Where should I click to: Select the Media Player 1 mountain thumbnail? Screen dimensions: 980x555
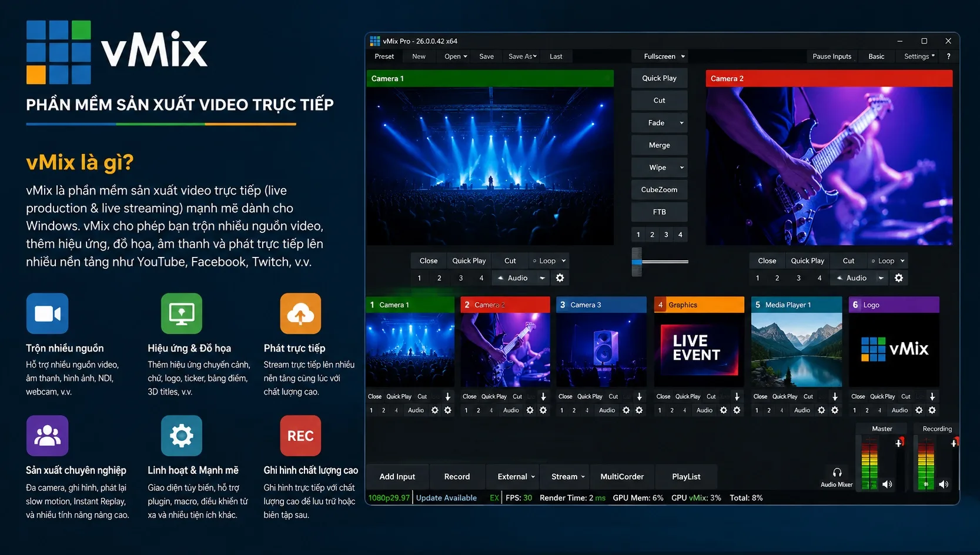[797, 349]
